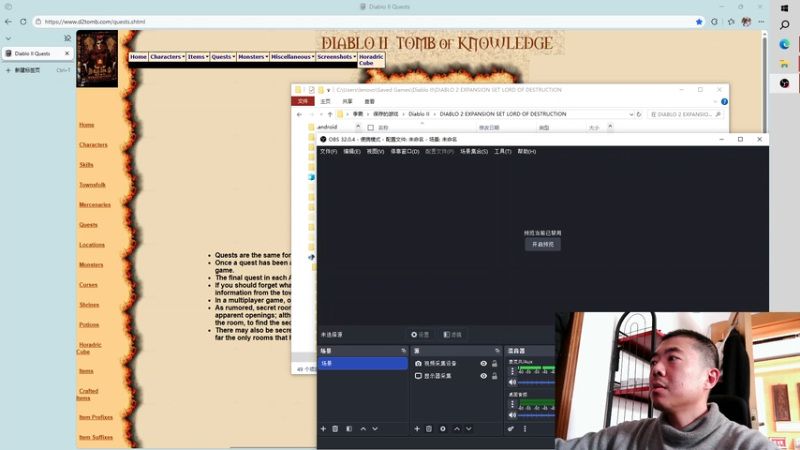Hide the 显示器采集 source
Image resolution: width=800 pixels, height=450 pixels.
[x=483, y=376]
